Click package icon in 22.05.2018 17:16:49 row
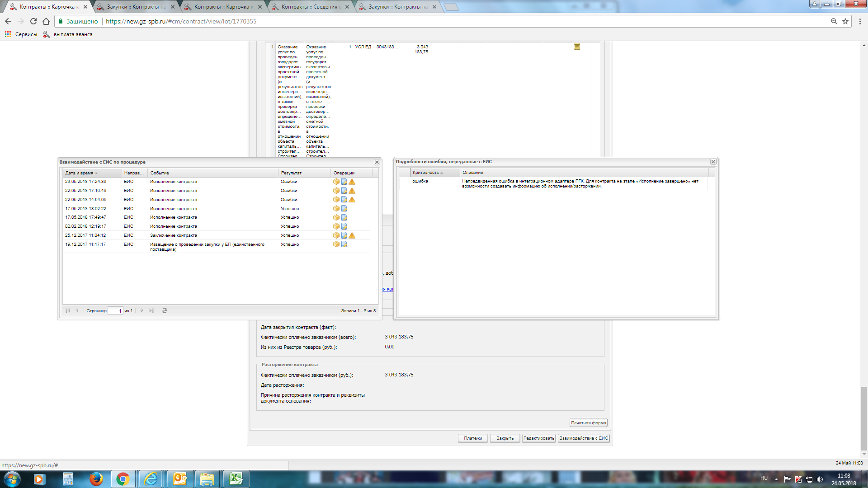The width and height of the screenshot is (868, 488). click(x=336, y=191)
